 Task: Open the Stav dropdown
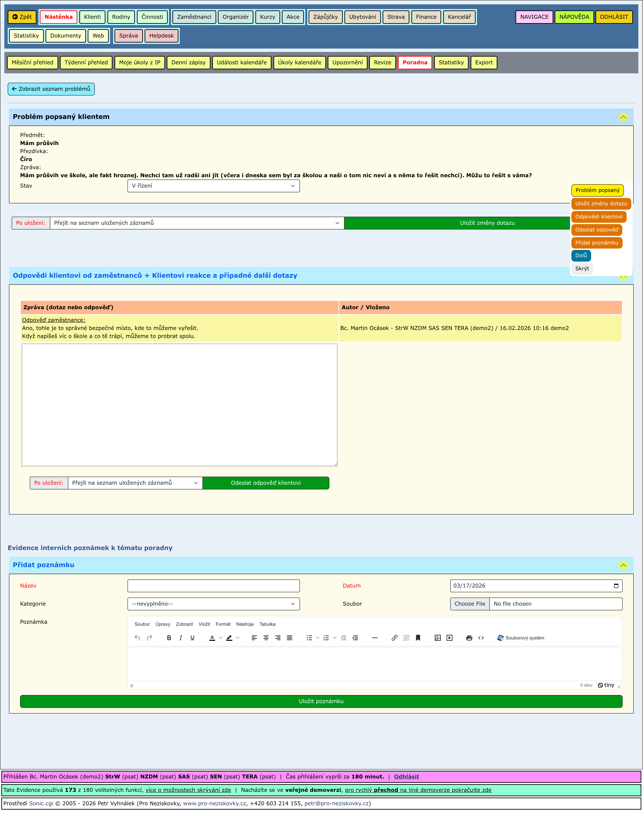[x=213, y=186]
